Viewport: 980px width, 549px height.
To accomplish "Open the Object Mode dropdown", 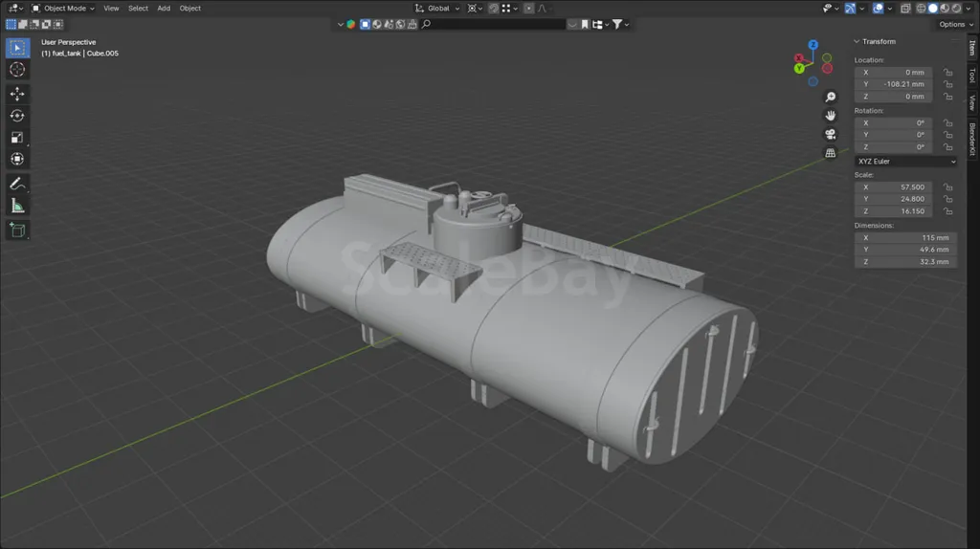I will tap(63, 8).
